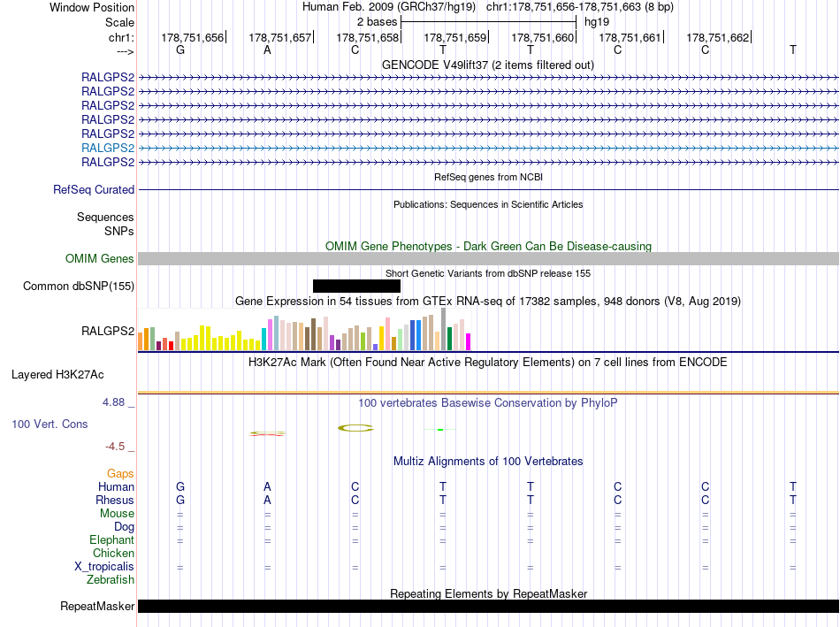Click the olive C-shaped PhyloP mark
840x627 pixels.
coord(355,428)
